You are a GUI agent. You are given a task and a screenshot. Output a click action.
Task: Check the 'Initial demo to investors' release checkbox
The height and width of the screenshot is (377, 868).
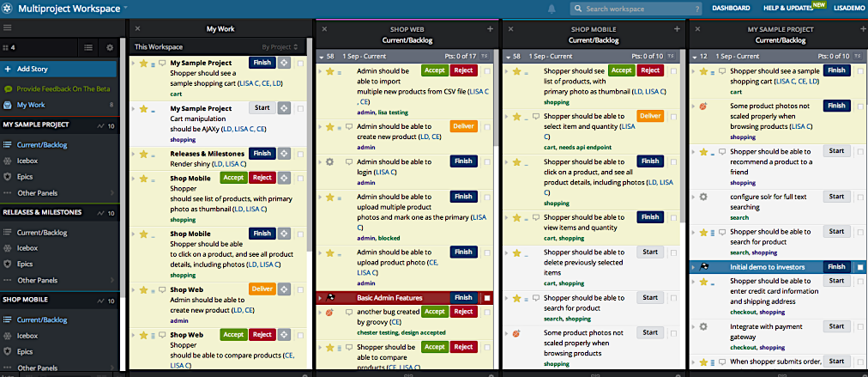(x=859, y=267)
